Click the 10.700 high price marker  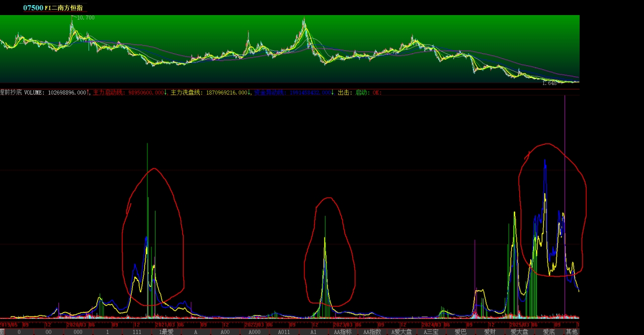[x=86, y=18]
